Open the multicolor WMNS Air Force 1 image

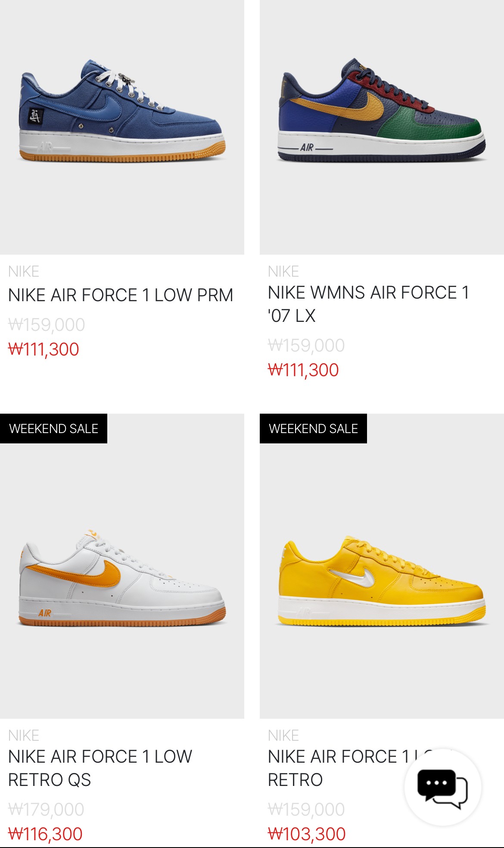point(382,127)
